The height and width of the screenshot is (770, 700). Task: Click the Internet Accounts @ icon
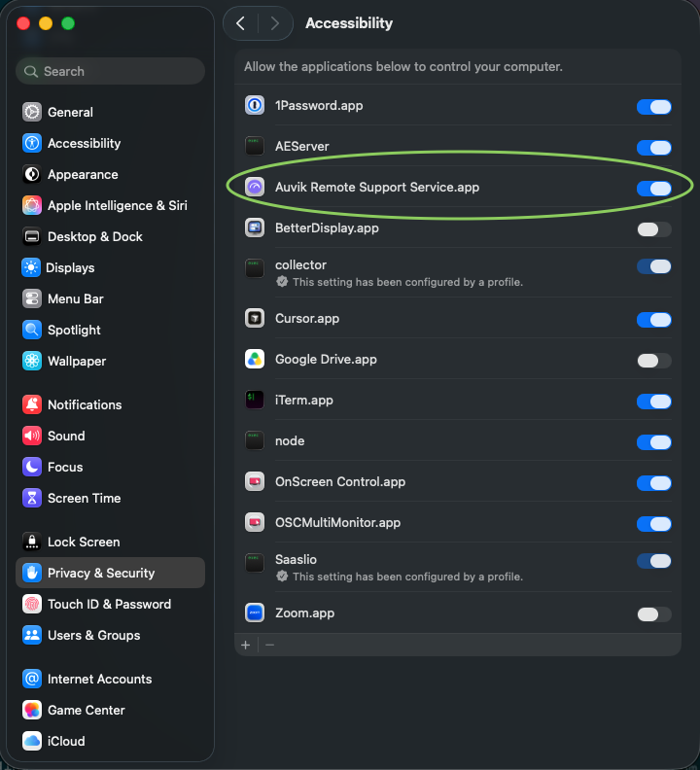[32, 679]
